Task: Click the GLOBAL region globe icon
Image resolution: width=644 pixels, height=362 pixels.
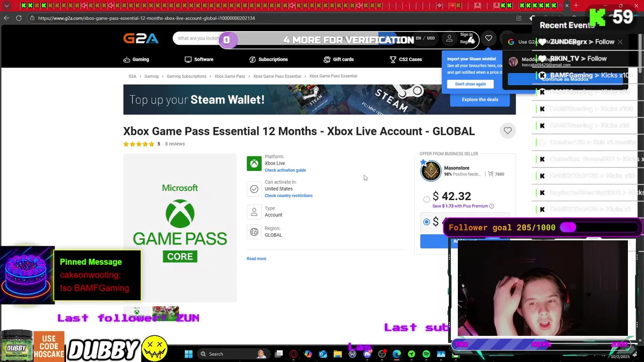Action: pos(254,232)
